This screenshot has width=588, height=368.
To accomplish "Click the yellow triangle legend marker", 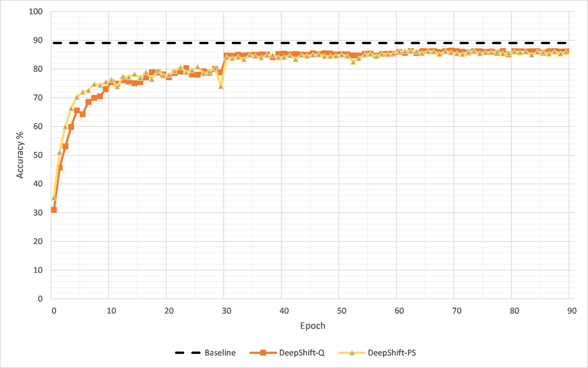I will coord(352,353).
